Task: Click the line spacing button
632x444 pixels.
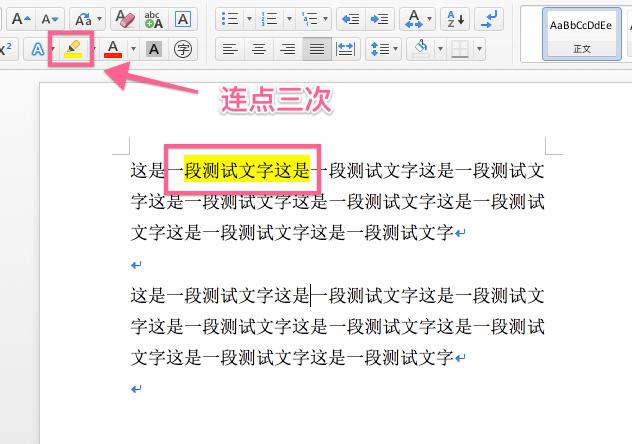Action: [380, 49]
